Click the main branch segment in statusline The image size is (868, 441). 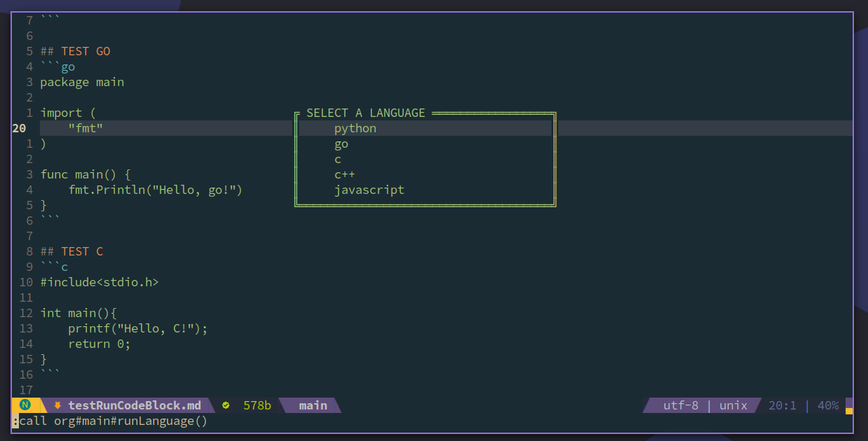point(313,405)
